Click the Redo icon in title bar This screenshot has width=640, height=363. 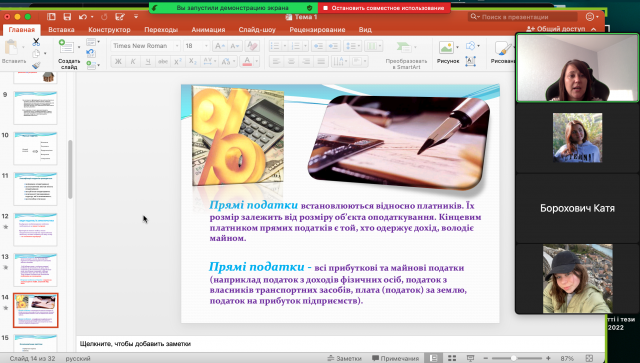(104, 17)
